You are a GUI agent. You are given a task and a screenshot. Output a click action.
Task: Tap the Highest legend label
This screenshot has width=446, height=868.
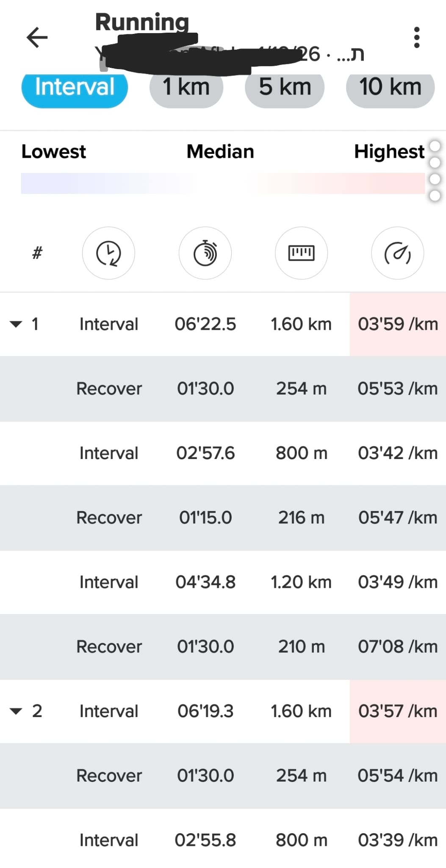click(x=389, y=152)
